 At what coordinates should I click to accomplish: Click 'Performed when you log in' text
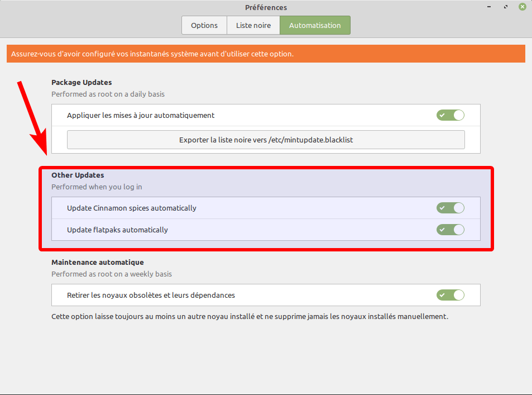click(x=97, y=187)
